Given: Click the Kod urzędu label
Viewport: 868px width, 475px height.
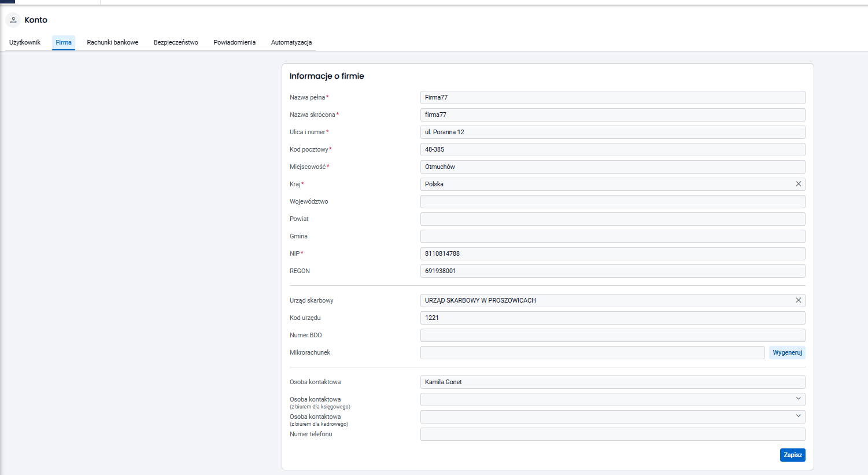Looking at the screenshot, I should point(305,318).
